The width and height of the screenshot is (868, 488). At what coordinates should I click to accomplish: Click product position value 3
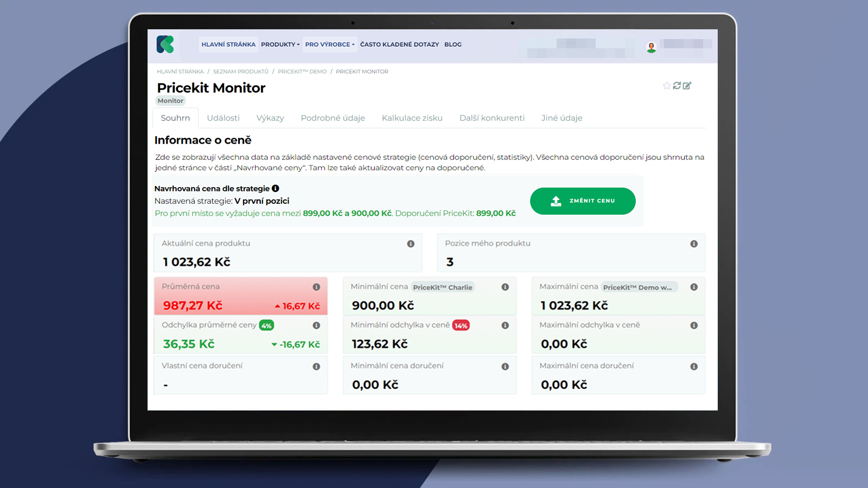pos(450,262)
